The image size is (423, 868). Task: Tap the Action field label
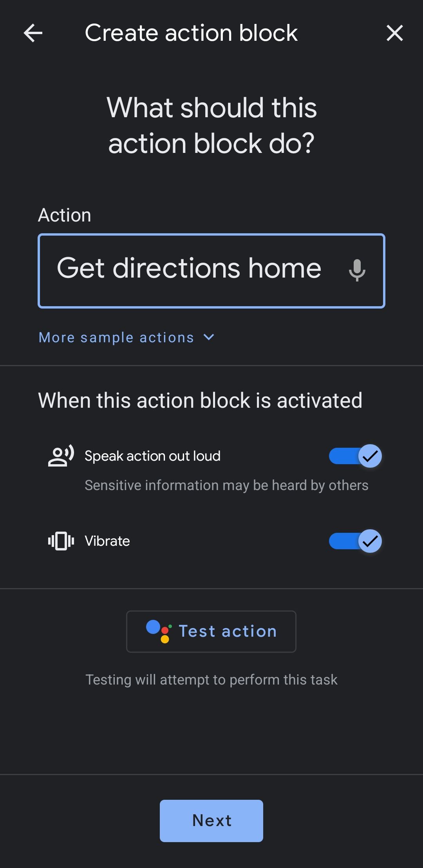pos(65,215)
